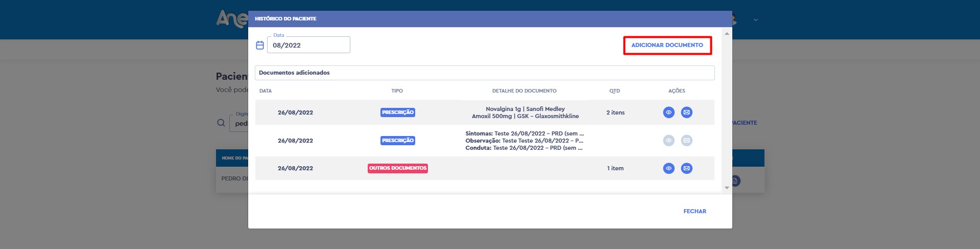980x249 pixels.
Task: Open the header dropdown chevron at top right
Action: [x=756, y=20]
